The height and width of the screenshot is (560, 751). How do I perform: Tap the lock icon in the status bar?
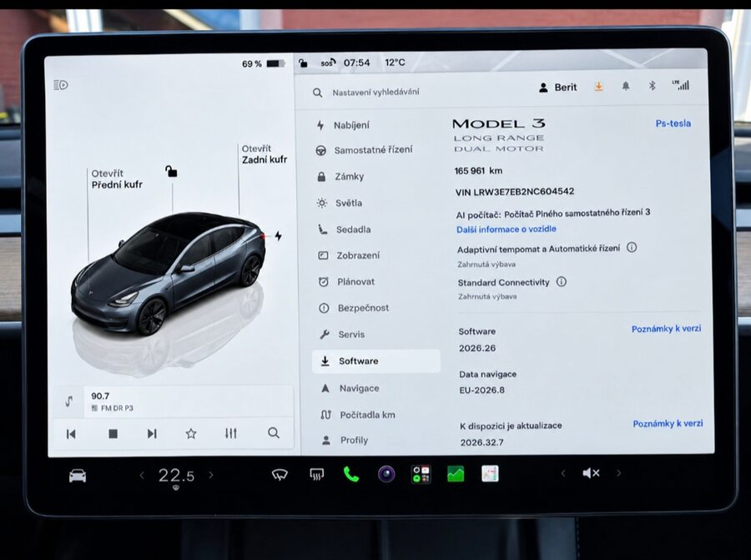(x=303, y=63)
